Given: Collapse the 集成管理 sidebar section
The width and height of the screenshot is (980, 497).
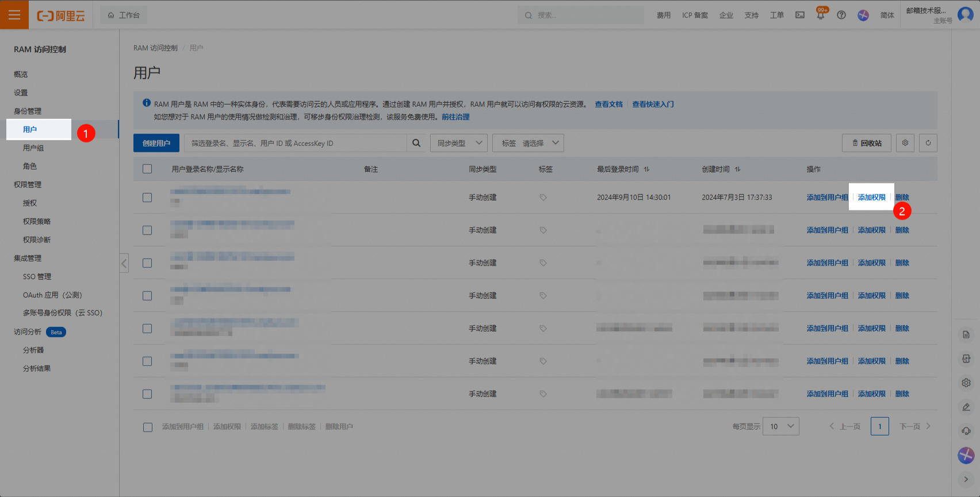Looking at the screenshot, I should coord(28,258).
